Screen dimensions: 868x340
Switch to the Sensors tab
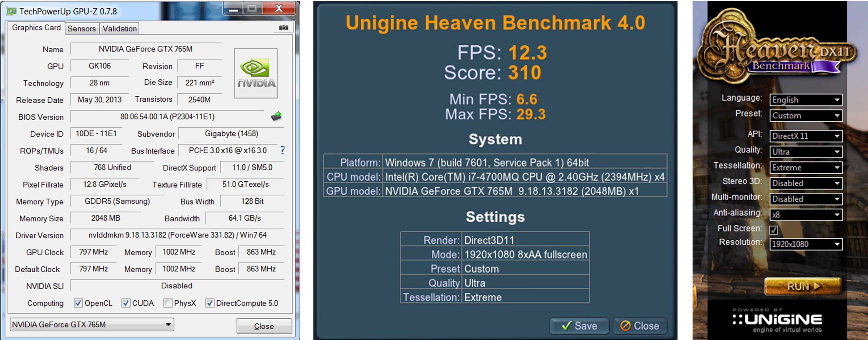pos(82,29)
